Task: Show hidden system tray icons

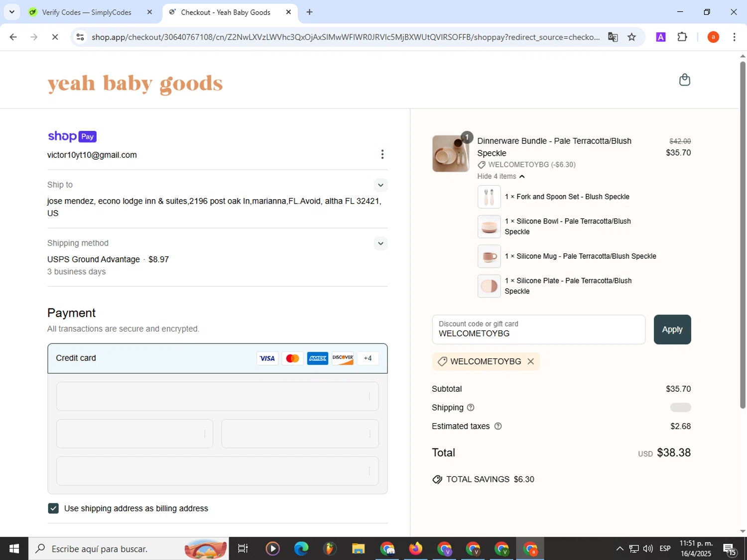Action: point(620,549)
